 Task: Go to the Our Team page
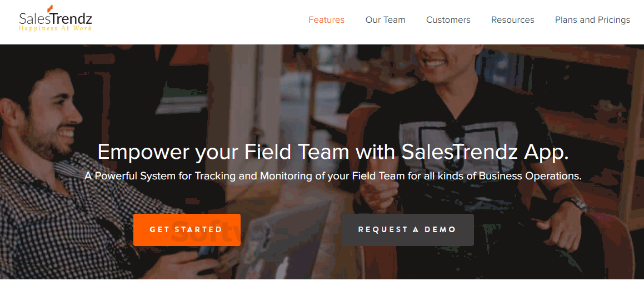tap(385, 20)
